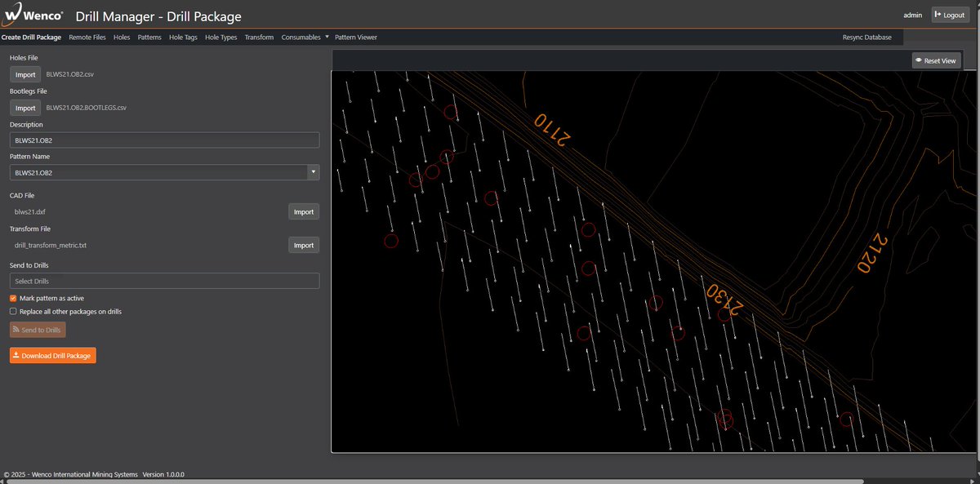
Task: Click the admin user label
Action: [912, 15]
